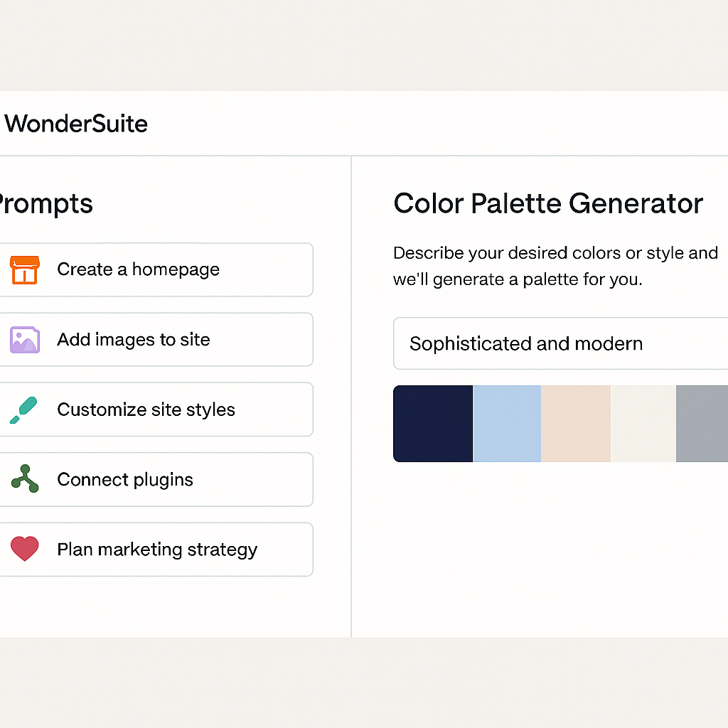The width and height of the screenshot is (728, 728).
Task: Pick the dark navy color swatch
Action: click(433, 424)
